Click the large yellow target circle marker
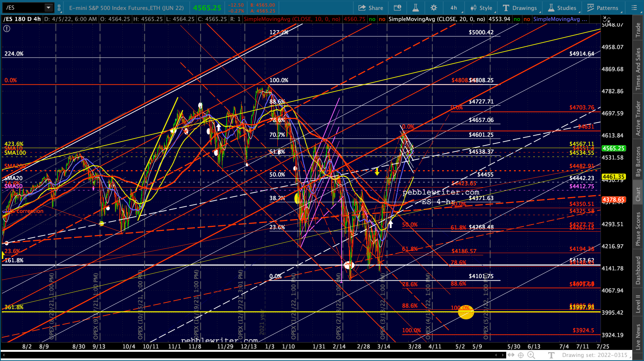 (466, 312)
